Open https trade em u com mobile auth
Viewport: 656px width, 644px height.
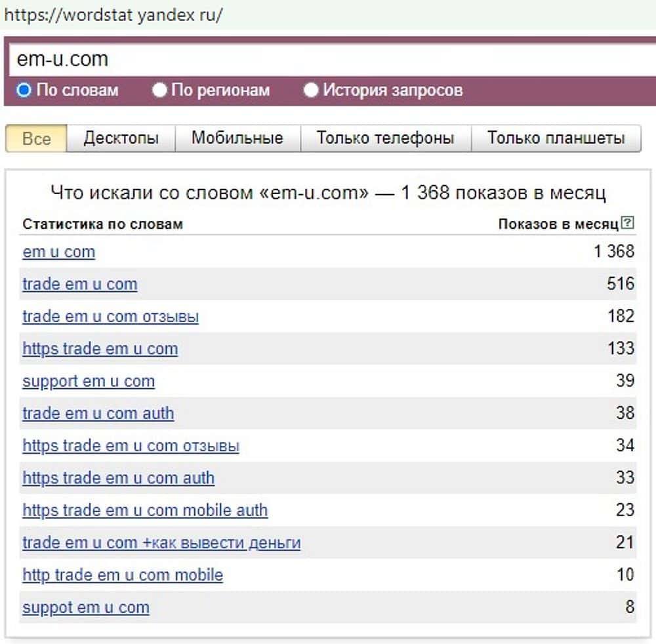click(x=145, y=511)
